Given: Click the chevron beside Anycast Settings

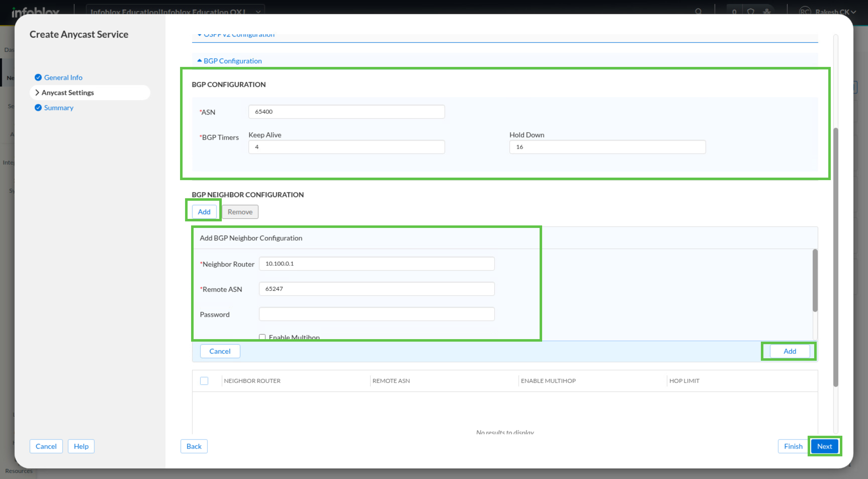Looking at the screenshot, I should point(37,93).
